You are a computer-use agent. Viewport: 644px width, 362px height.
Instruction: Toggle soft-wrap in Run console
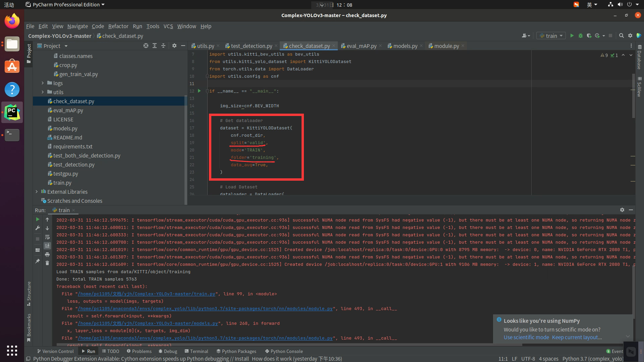(47, 237)
